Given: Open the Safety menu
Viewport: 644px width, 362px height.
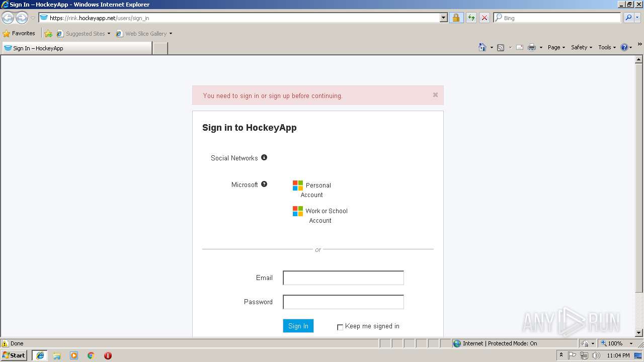Looking at the screenshot, I should pos(582,47).
